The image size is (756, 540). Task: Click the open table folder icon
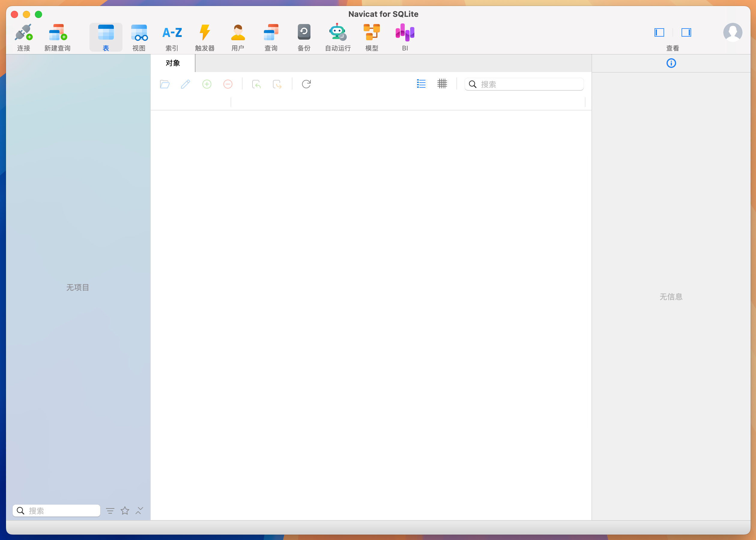tap(165, 84)
